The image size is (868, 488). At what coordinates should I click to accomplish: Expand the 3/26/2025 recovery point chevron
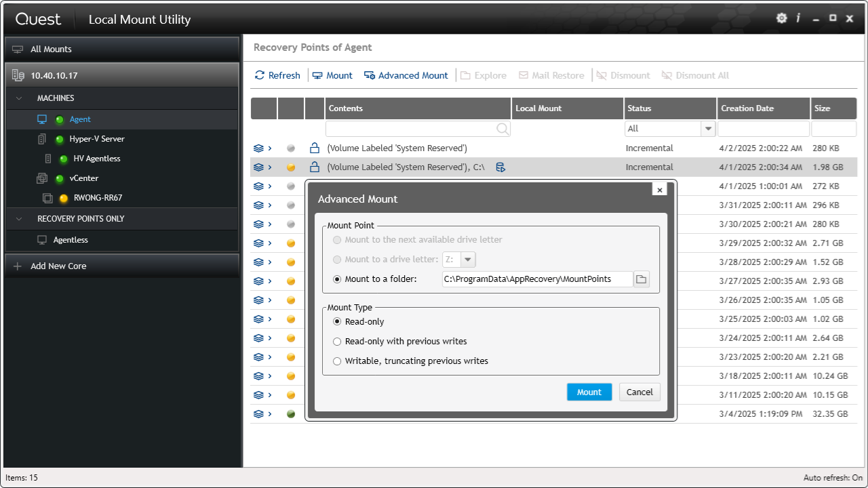coord(270,300)
